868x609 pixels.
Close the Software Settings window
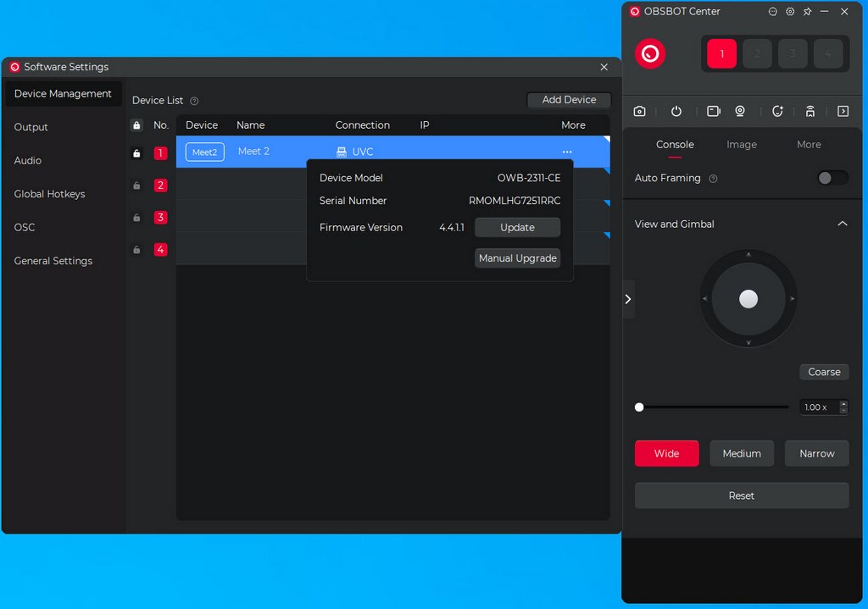coord(604,67)
